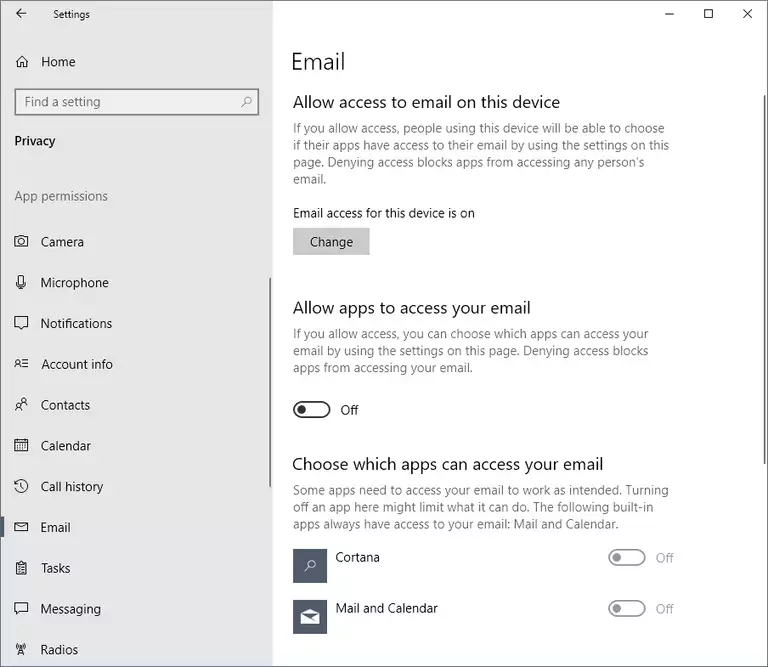Open Notifications via its sidebar icon

[x=21, y=324]
